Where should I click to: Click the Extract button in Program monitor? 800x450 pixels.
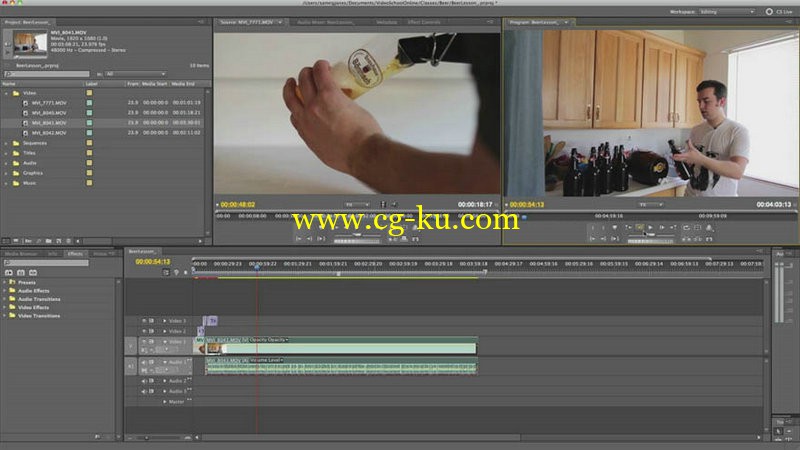(x=697, y=239)
